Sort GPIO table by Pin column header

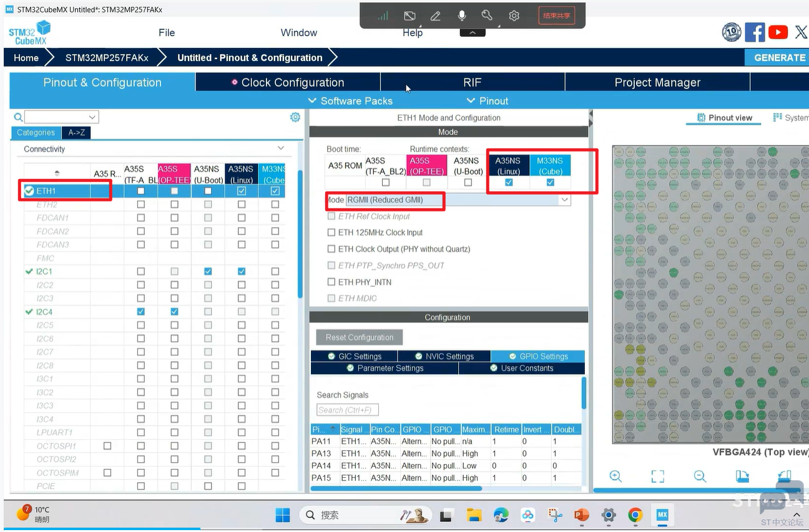click(325, 429)
